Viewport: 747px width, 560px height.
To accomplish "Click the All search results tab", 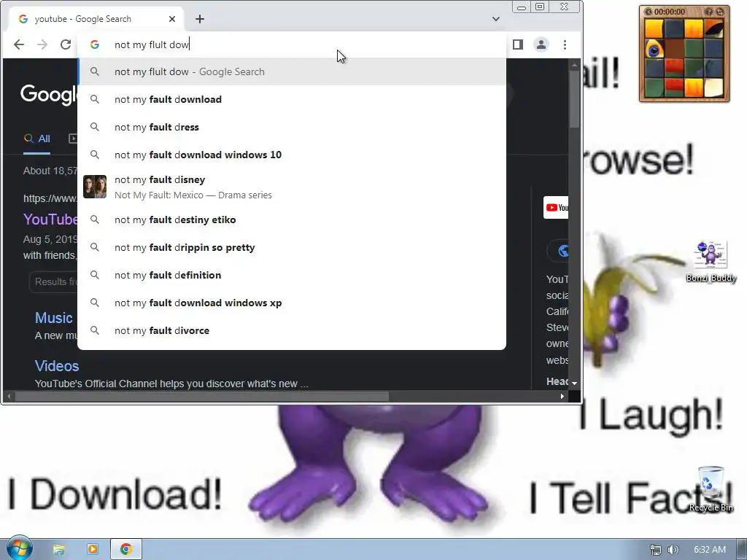I will 37,139.
